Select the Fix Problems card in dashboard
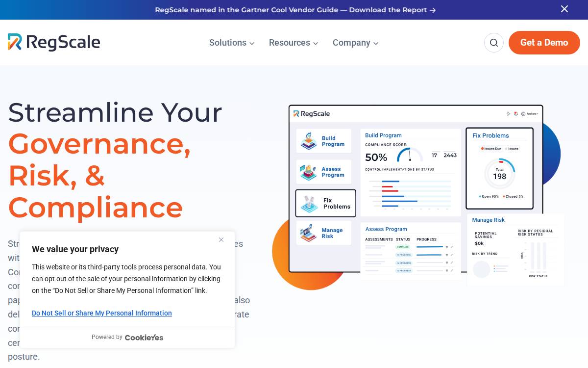This screenshot has width=588, height=368. click(326, 203)
